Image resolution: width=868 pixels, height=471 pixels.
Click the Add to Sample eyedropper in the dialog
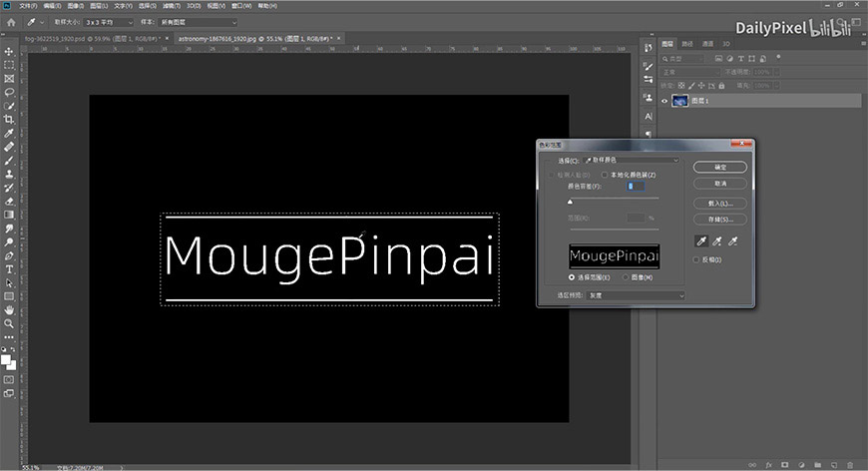point(716,240)
